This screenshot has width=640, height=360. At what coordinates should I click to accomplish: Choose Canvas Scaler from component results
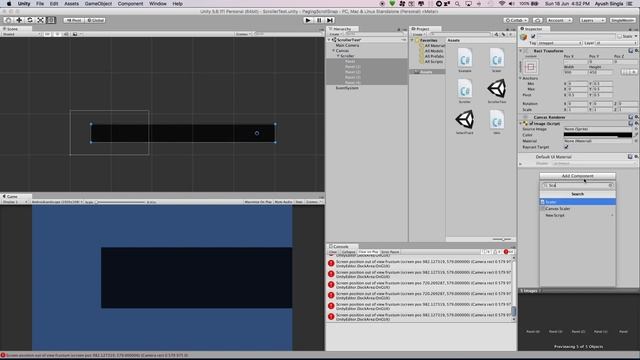pyautogui.click(x=578, y=209)
